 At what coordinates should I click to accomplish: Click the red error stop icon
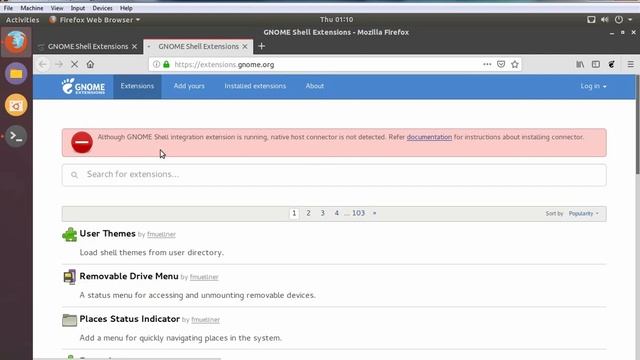tap(82, 142)
